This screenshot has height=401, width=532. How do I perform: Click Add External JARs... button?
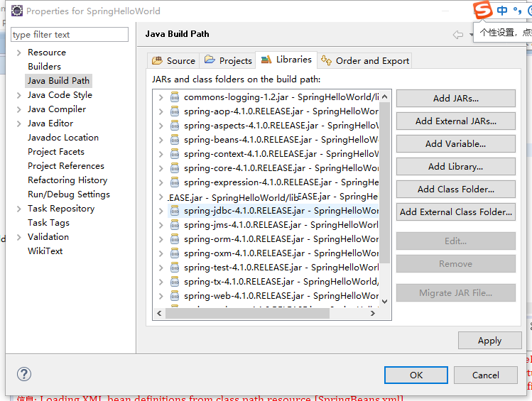(x=456, y=121)
